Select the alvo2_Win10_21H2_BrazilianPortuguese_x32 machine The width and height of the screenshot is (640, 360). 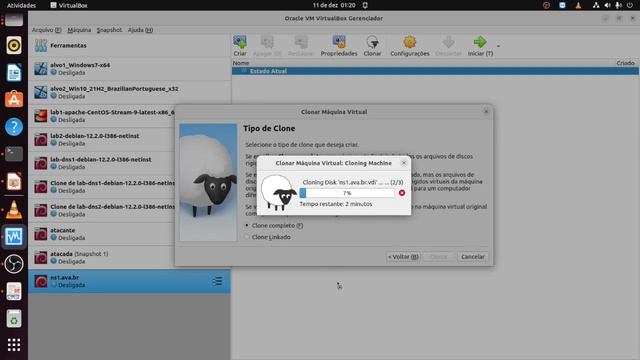pyautogui.click(x=129, y=92)
